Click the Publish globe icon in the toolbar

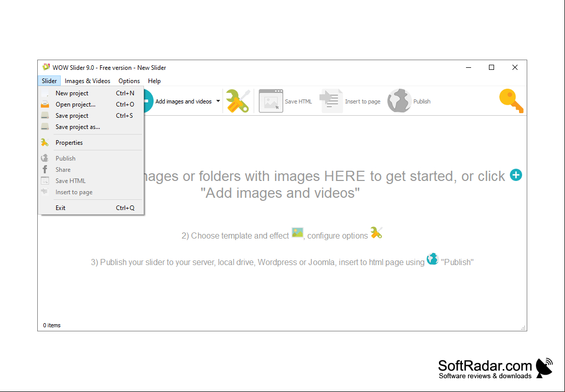point(399,101)
